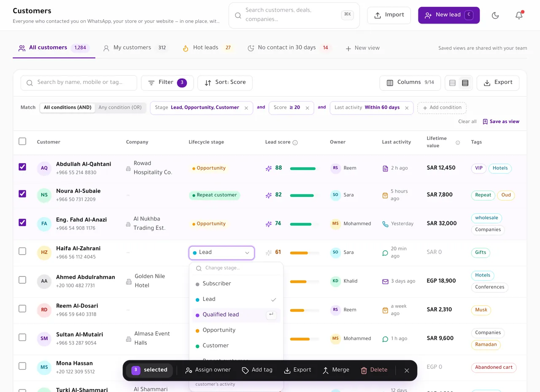Click sparkle icon next to score 82
This screenshot has width=540, height=392.
[268, 195]
